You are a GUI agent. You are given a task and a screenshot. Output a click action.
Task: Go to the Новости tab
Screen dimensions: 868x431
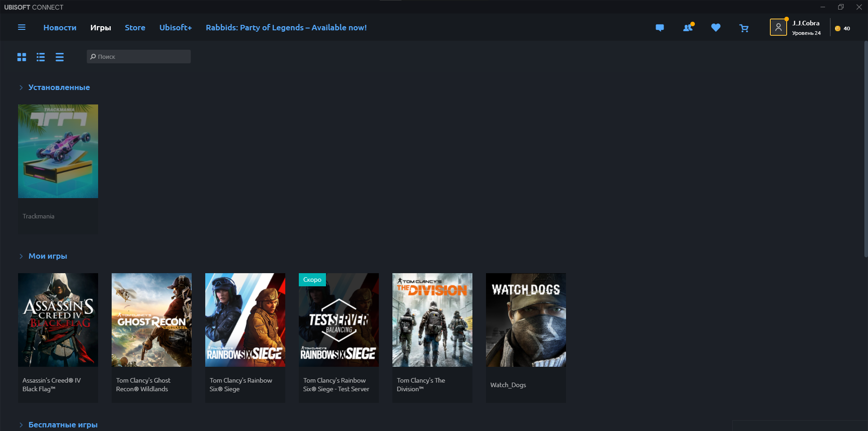point(60,28)
